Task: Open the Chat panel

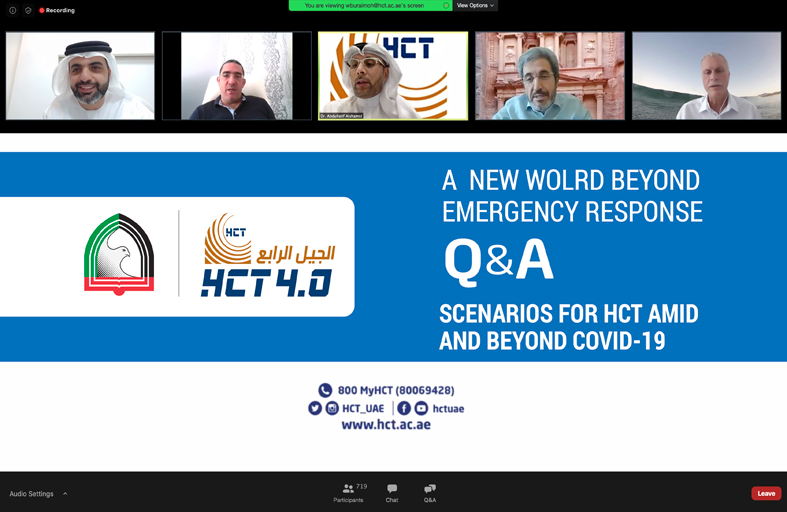Action: pyautogui.click(x=392, y=493)
